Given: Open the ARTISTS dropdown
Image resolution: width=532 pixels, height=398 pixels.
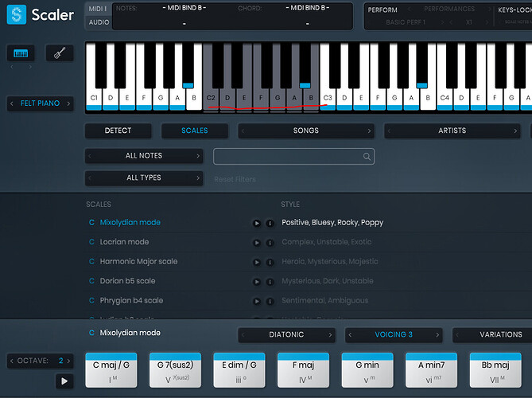Looking at the screenshot, I should coord(452,131).
